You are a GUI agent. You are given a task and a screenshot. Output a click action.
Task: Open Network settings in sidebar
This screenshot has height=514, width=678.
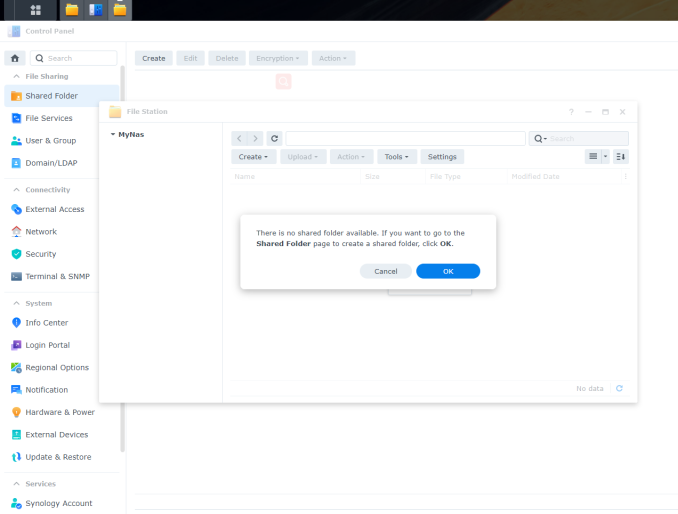(x=41, y=231)
